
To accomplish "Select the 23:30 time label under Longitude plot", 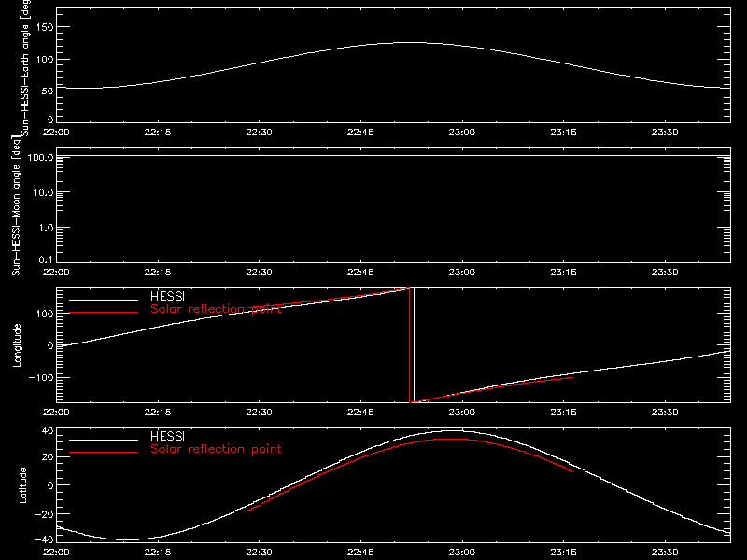I will 665,412.
